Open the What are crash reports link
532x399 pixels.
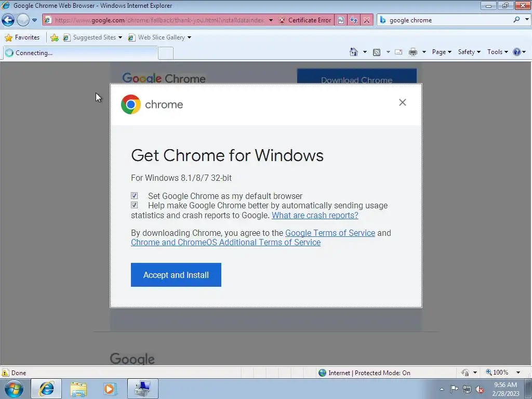315,216
